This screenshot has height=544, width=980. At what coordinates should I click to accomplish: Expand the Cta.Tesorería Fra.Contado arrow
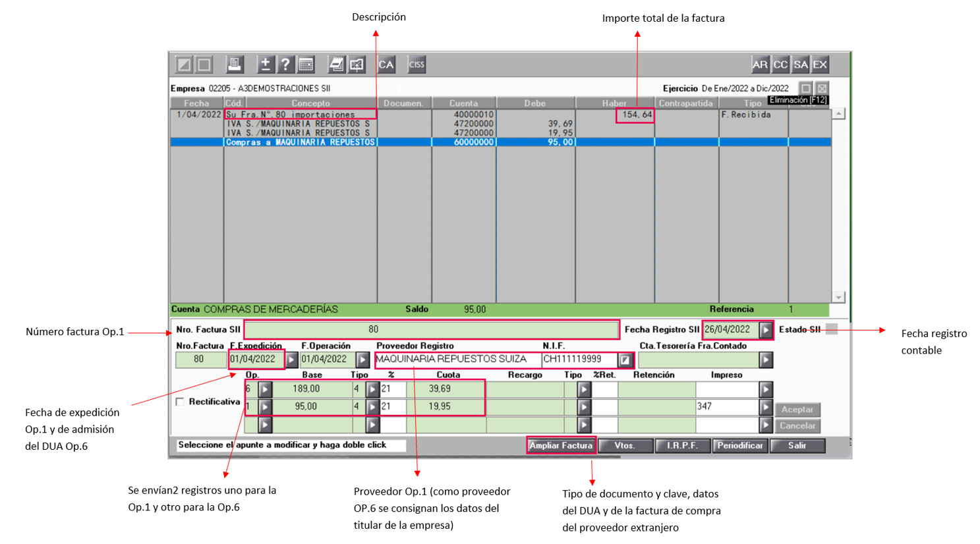point(766,360)
